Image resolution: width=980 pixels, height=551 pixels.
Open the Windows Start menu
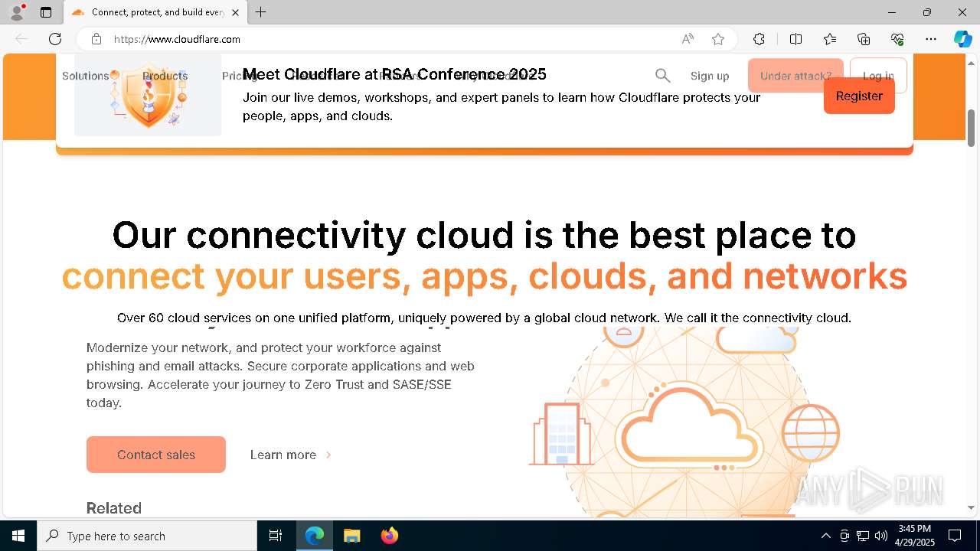point(18,536)
